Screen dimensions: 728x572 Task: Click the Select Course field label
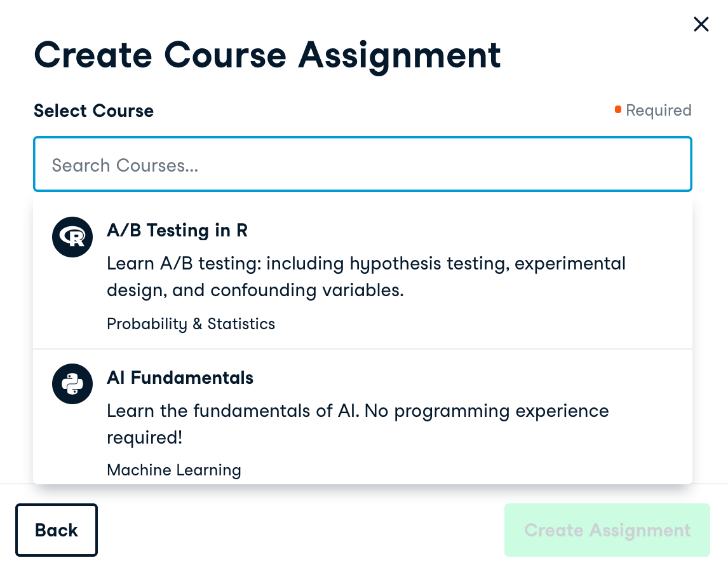93,111
